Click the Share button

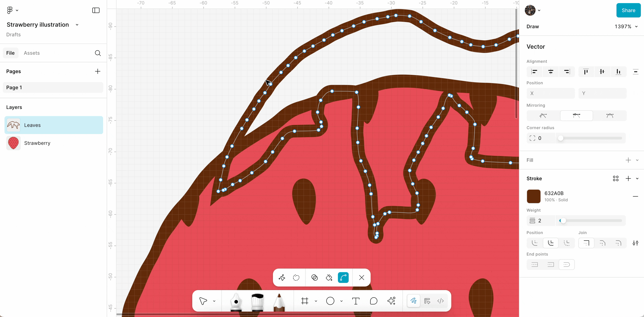628,10
